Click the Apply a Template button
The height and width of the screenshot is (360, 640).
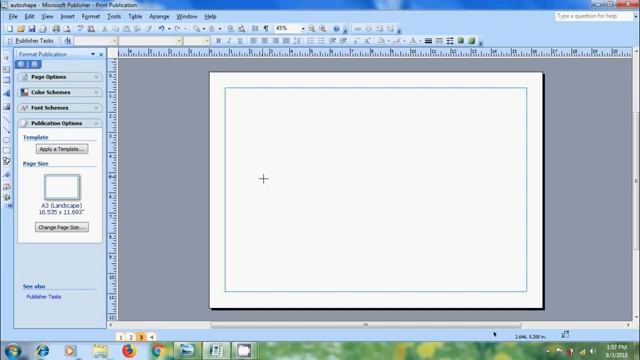pos(62,149)
